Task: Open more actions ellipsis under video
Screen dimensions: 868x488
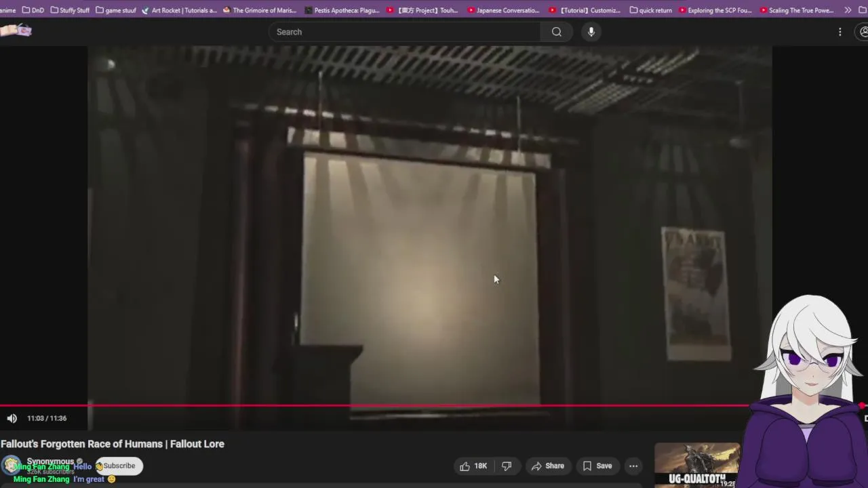Action: coord(633,466)
